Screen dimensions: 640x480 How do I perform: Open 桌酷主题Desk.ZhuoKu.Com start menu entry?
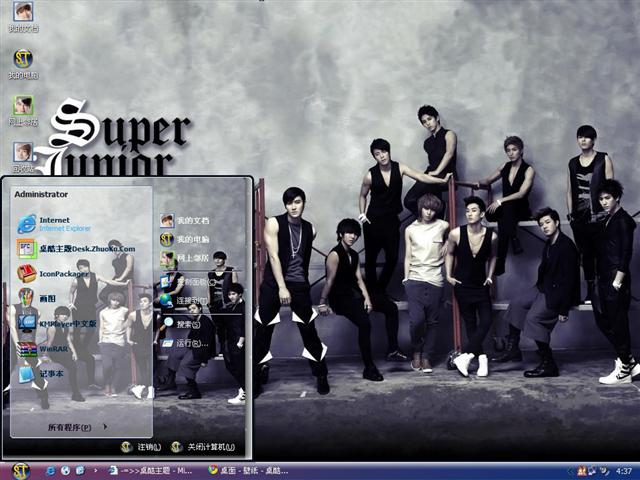(x=76, y=249)
